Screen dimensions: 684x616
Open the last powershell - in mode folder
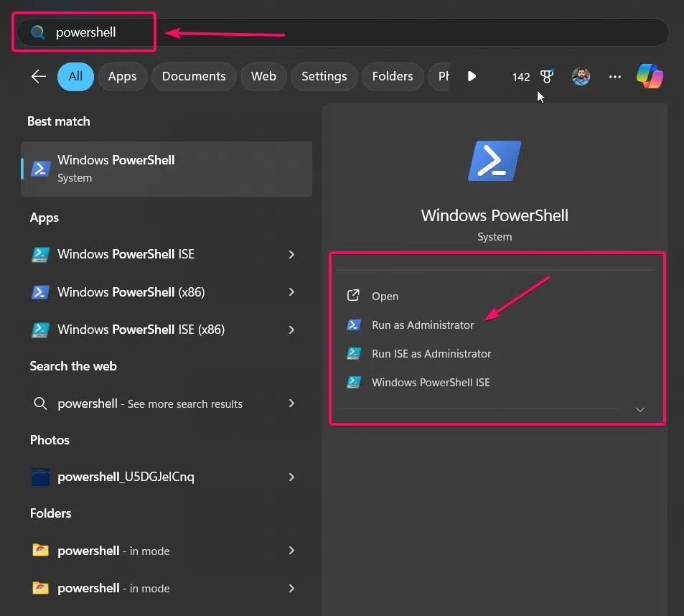coord(167,588)
